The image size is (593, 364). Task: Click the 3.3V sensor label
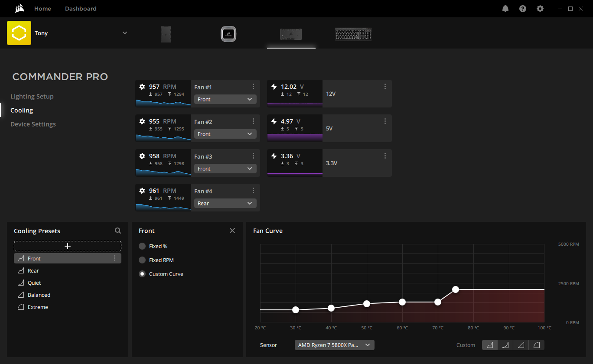click(332, 163)
